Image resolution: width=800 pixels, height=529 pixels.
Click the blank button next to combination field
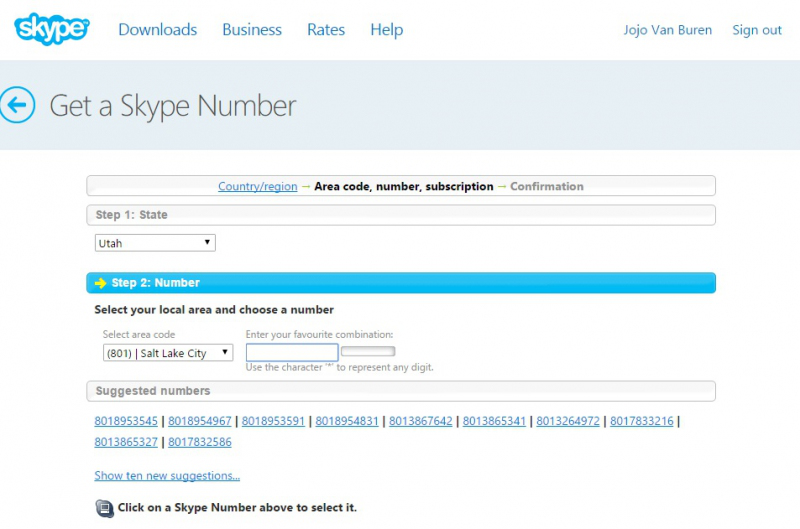(368, 351)
